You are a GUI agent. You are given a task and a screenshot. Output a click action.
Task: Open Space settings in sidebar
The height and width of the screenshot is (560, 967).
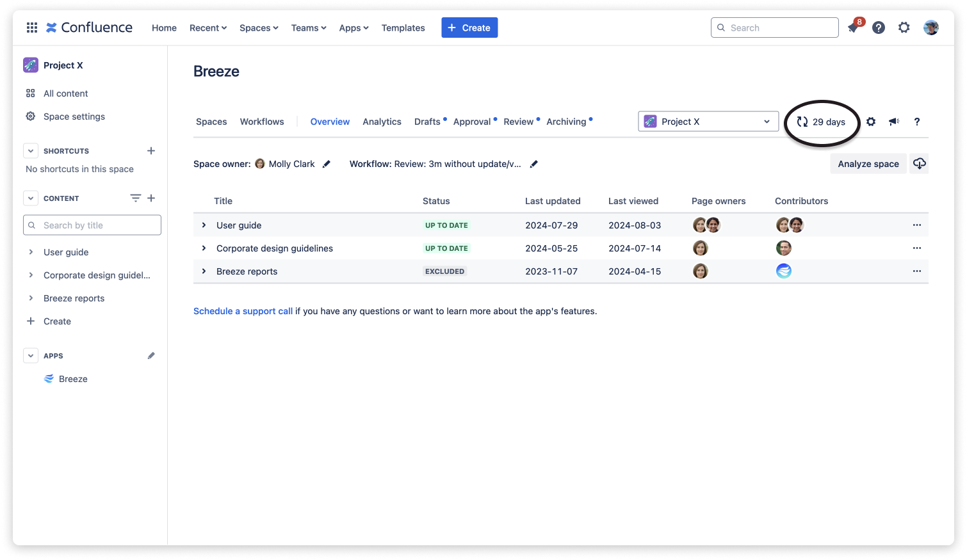point(74,116)
